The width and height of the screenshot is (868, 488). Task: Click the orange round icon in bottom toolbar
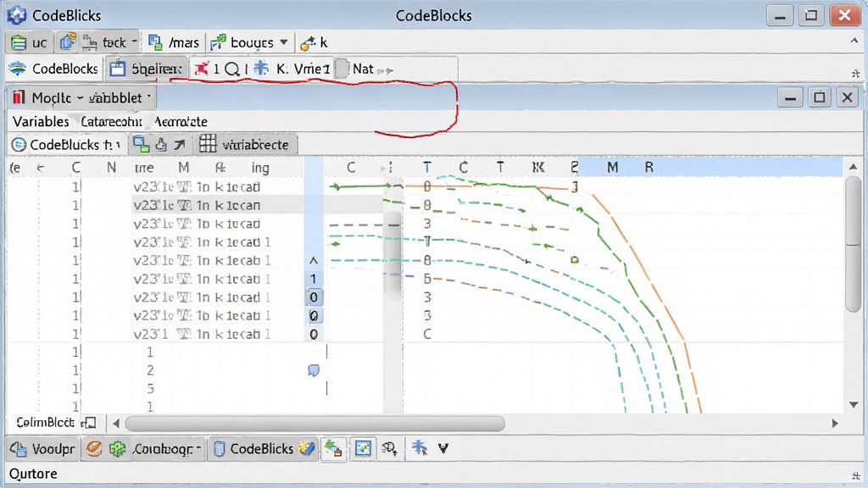click(x=93, y=449)
